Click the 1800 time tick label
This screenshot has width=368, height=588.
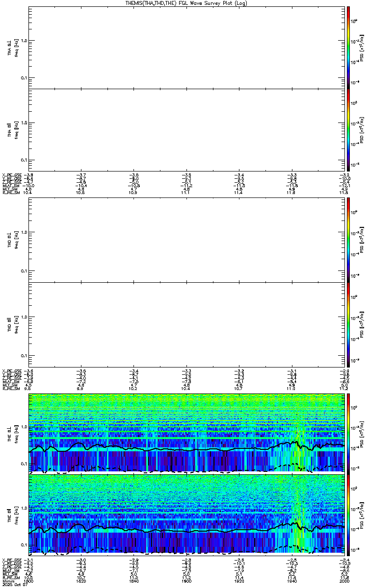point(29,581)
